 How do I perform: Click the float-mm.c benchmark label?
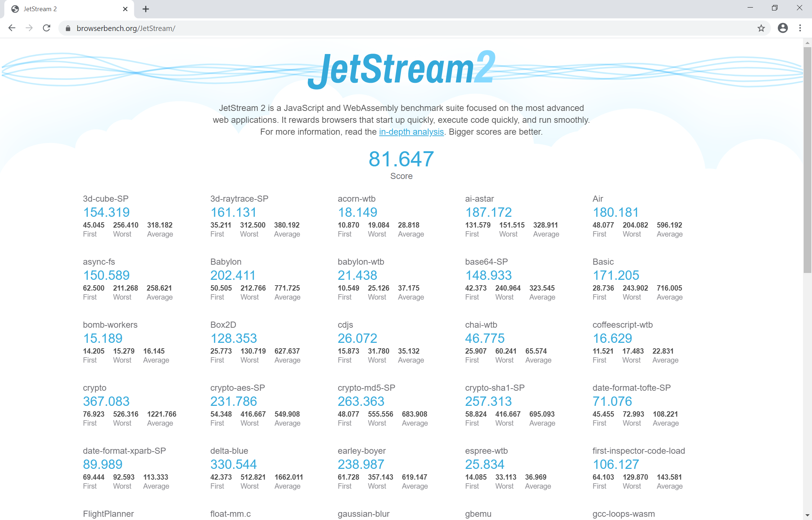click(230, 514)
